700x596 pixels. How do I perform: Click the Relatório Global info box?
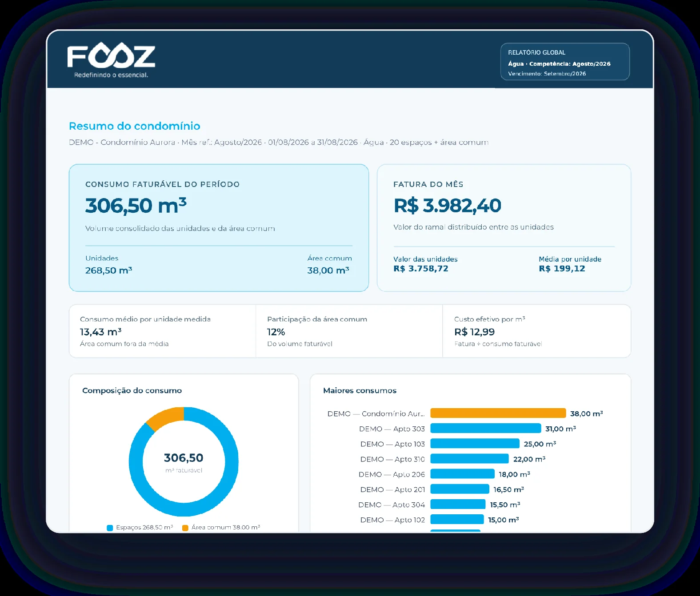(565, 62)
